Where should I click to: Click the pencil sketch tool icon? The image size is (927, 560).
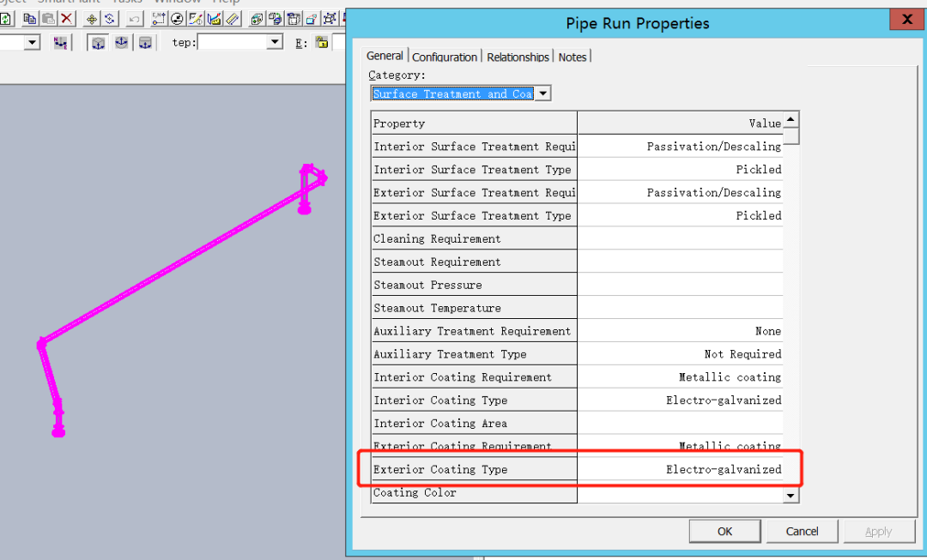[195, 19]
